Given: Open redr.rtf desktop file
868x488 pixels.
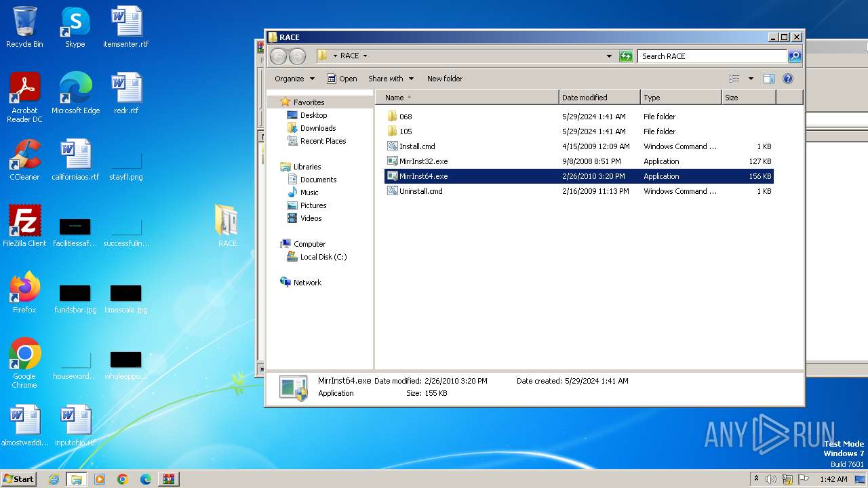Looking at the screenshot, I should click(x=126, y=94).
